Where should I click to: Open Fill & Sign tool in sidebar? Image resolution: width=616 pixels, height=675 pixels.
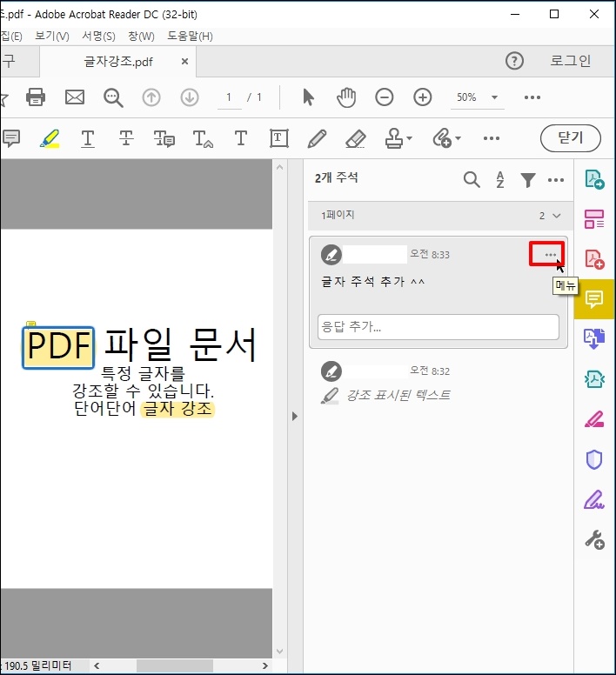click(x=594, y=499)
